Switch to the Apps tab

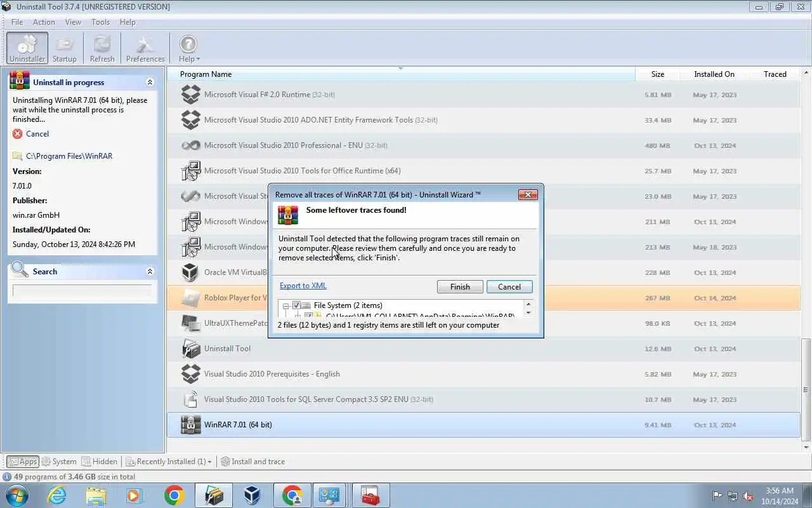[x=23, y=462]
